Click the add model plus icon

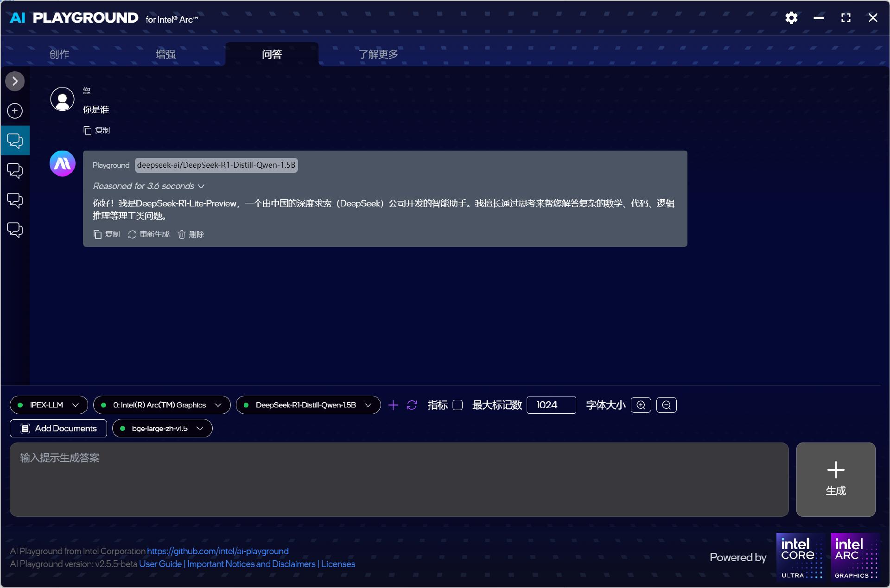tap(393, 405)
